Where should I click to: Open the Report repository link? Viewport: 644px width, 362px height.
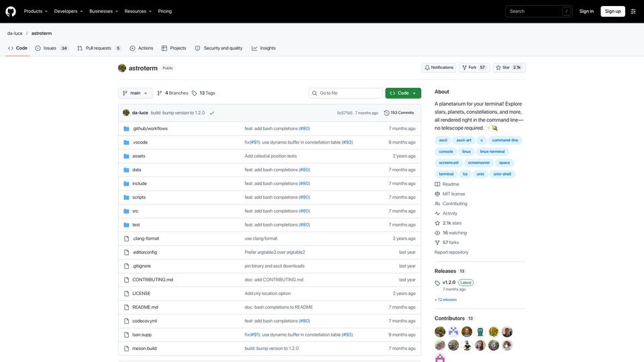click(451, 253)
